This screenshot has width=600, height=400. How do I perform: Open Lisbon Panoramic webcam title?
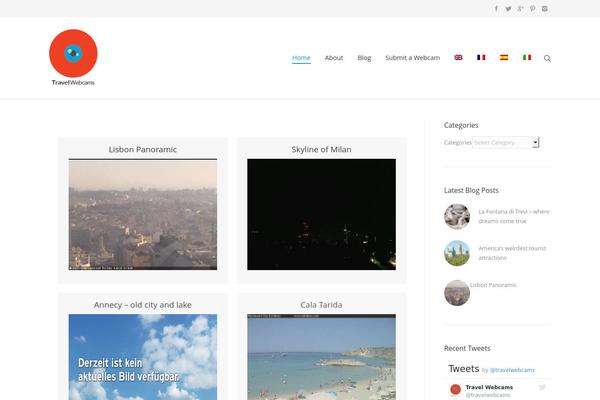coord(143,149)
